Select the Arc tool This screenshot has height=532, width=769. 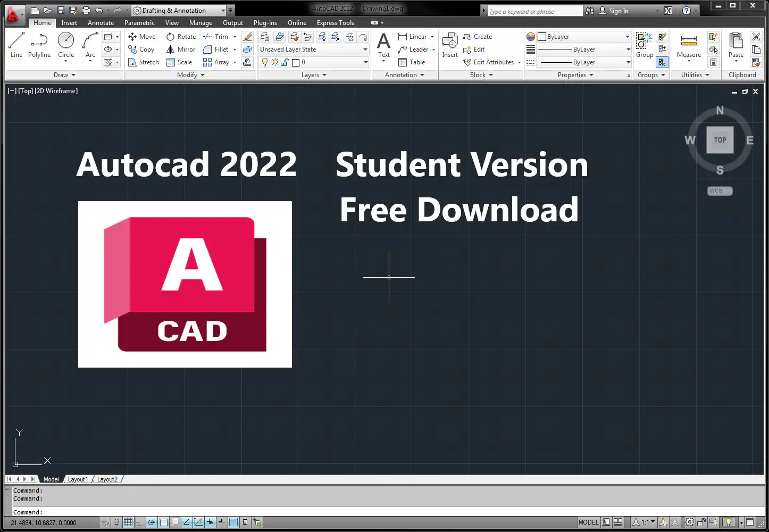pos(90,45)
